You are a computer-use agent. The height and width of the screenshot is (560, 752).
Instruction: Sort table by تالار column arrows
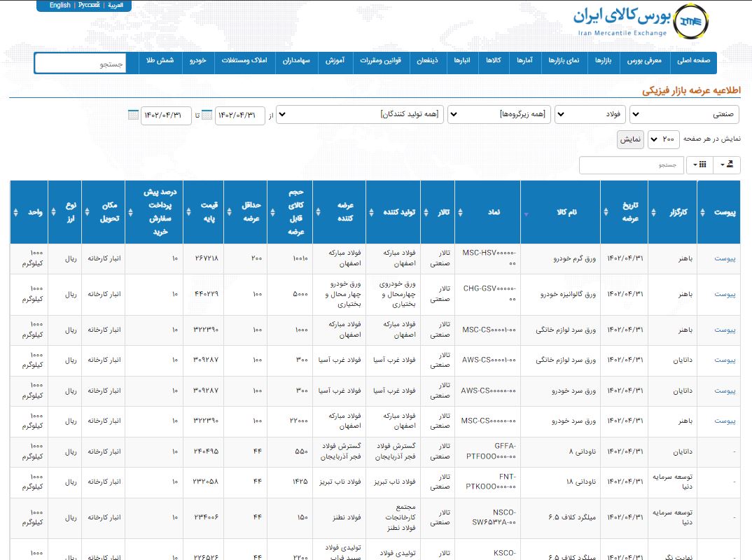click(426, 212)
